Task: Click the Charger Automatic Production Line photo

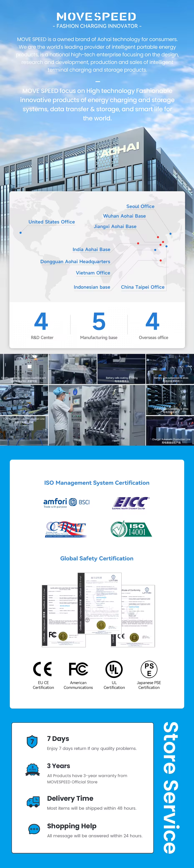Action: 170,431
